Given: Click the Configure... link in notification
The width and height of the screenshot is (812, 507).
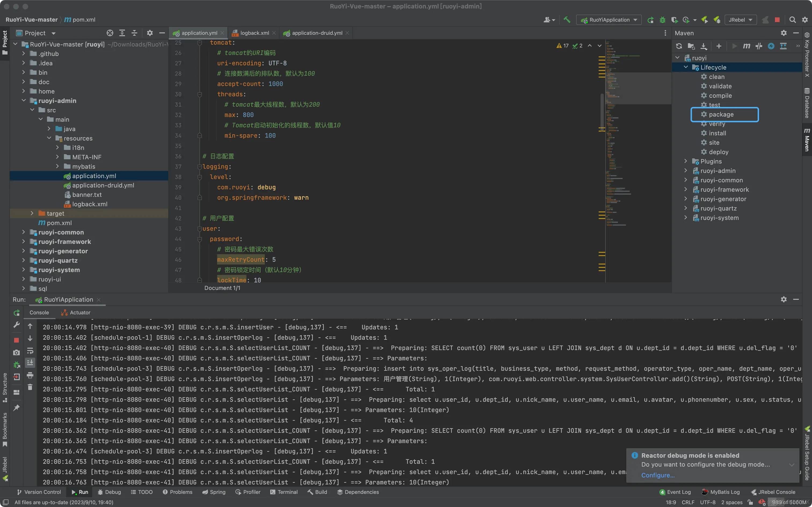Looking at the screenshot, I should pos(657,475).
